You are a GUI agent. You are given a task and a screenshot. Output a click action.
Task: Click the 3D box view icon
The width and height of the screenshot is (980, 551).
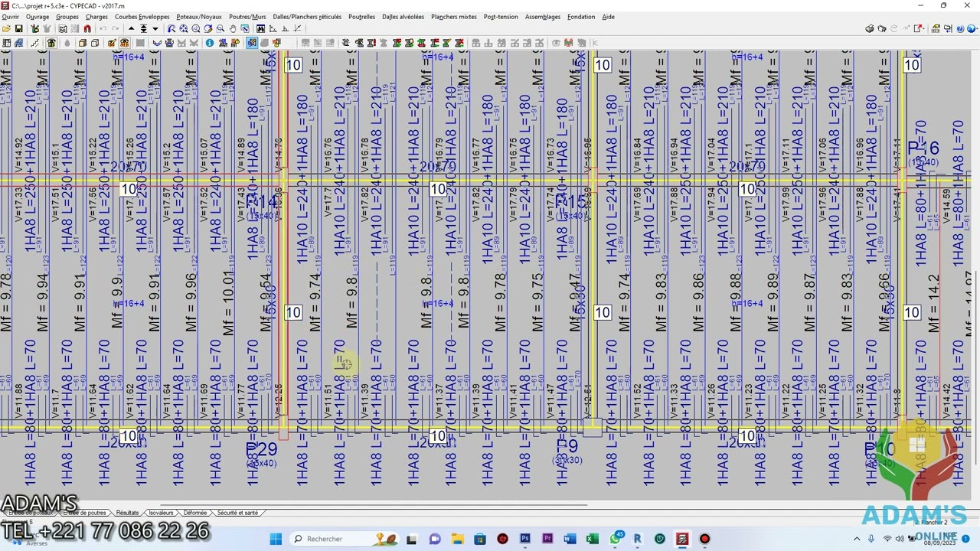[x=83, y=43]
